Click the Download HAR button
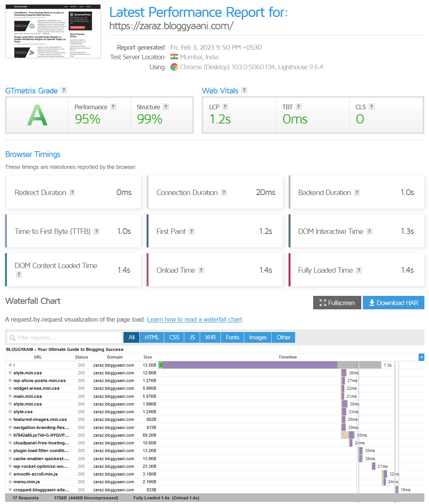The width and height of the screenshot is (429, 504). tap(394, 303)
